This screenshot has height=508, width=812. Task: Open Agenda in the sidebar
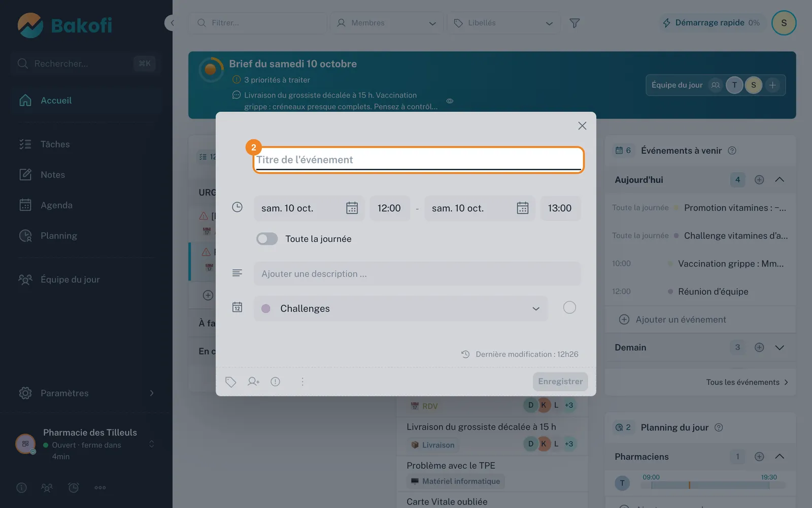tap(86, 205)
